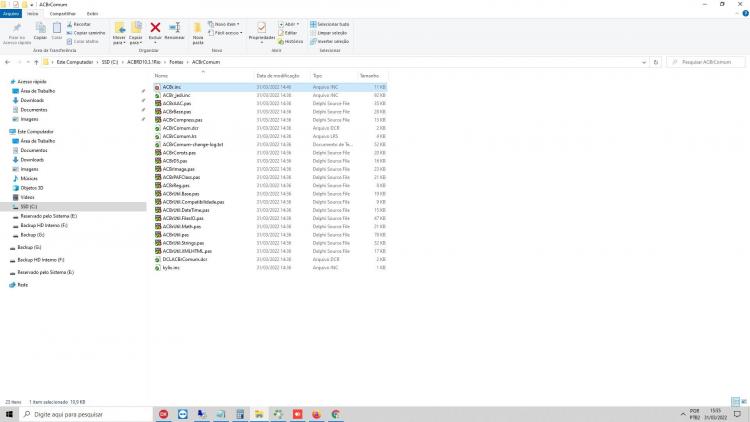Click the Recortar scissors button
750x422 pixels.
[79, 24]
